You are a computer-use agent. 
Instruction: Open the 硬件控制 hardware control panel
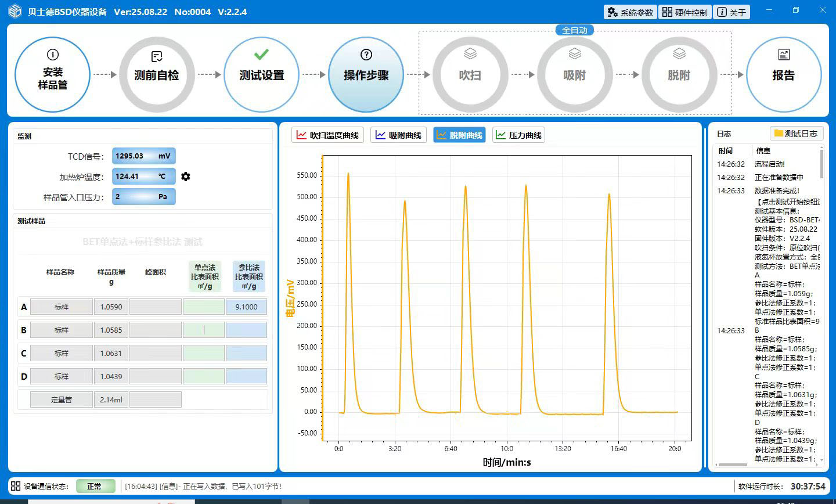coord(685,12)
